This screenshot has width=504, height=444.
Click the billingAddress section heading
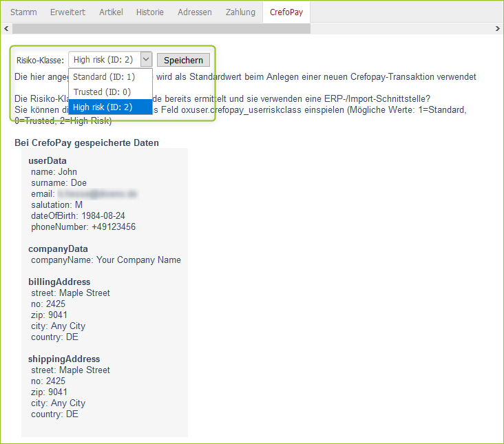[59, 282]
